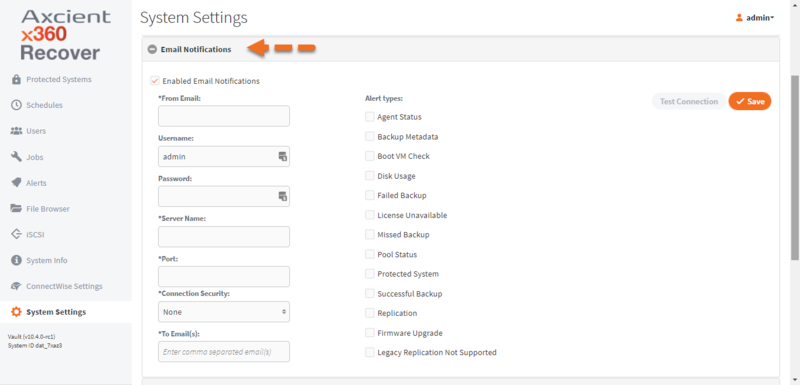Screen dimensions: 800x385
Task: Click the Users group icon
Action: [x=16, y=131]
